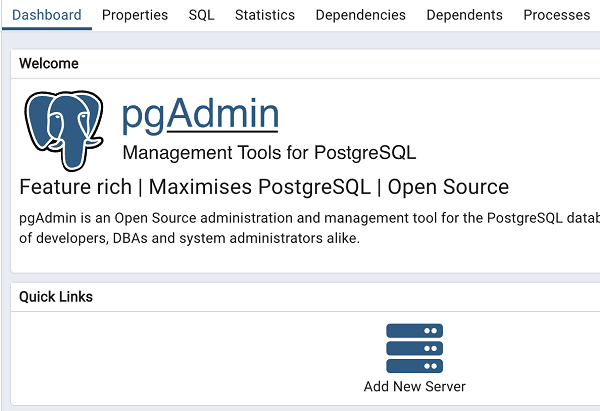Open the Dependents tab
600x411 pixels.
465,15
